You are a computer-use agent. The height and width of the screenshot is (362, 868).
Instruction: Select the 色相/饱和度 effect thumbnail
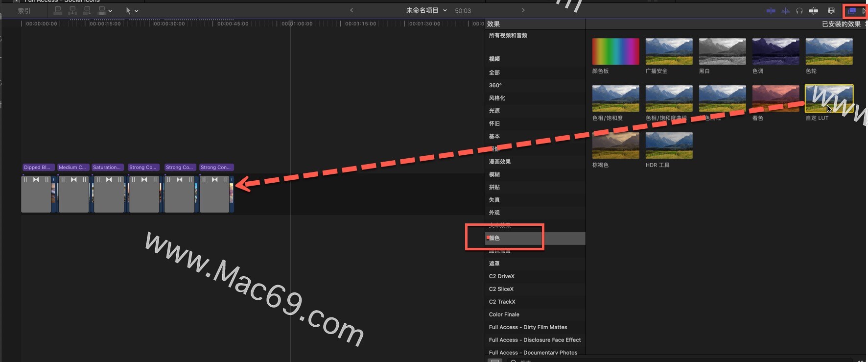pyautogui.click(x=615, y=98)
